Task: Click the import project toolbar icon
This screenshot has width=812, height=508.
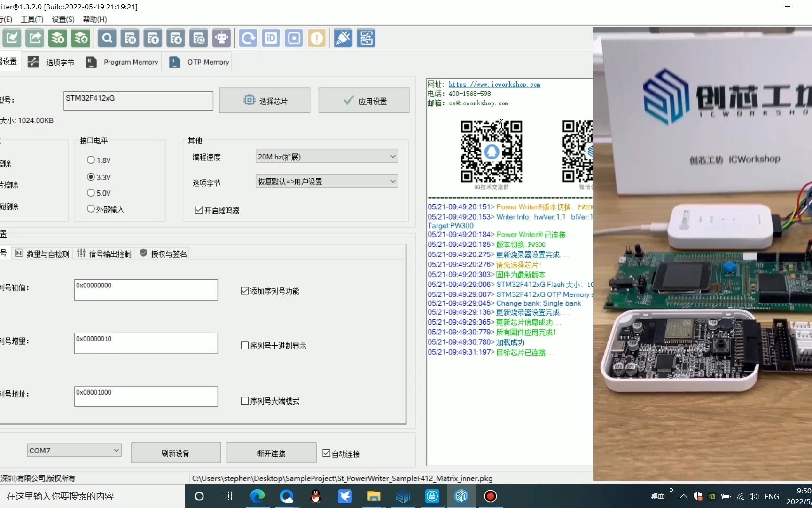Action: [x=12, y=38]
